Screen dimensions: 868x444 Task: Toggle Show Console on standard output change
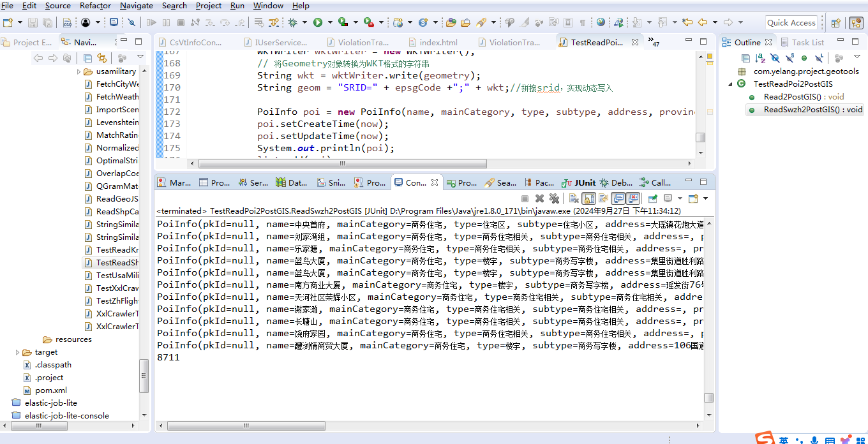618,198
